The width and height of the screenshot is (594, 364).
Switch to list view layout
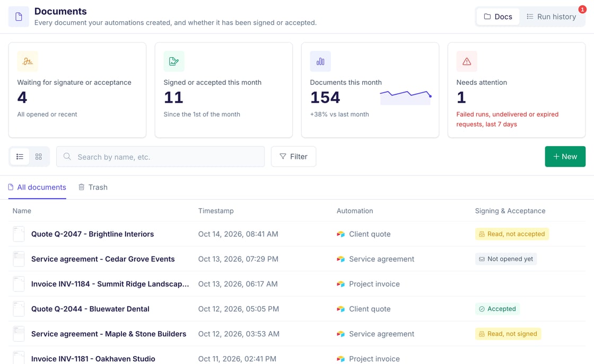[20, 157]
